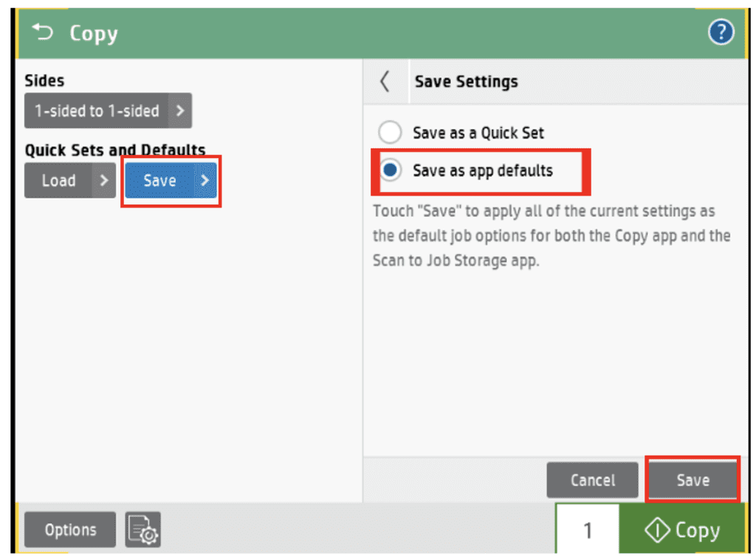Select Save as a Quick Set

pos(390,133)
